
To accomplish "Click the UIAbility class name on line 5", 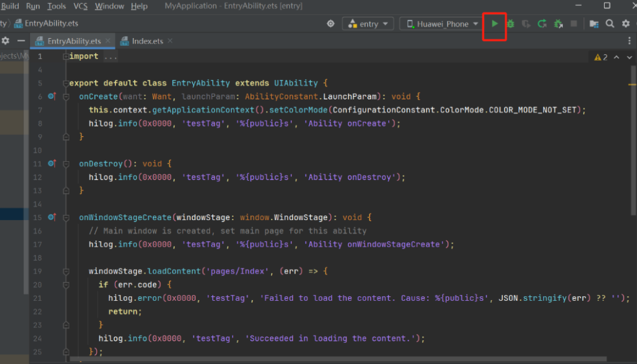I will click(296, 83).
